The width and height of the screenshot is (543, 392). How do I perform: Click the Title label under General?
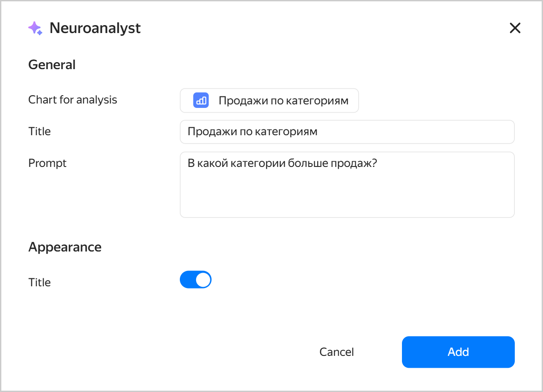(x=40, y=131)
